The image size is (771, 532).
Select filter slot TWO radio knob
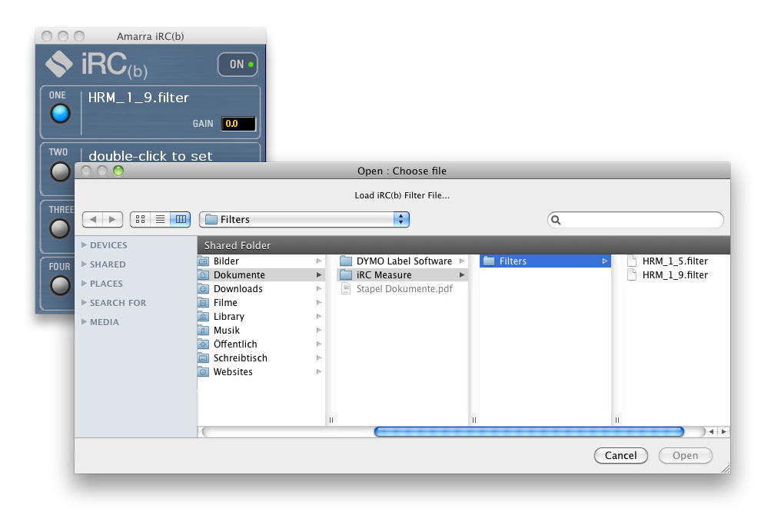pyautogui.click(x=60, y=171)
